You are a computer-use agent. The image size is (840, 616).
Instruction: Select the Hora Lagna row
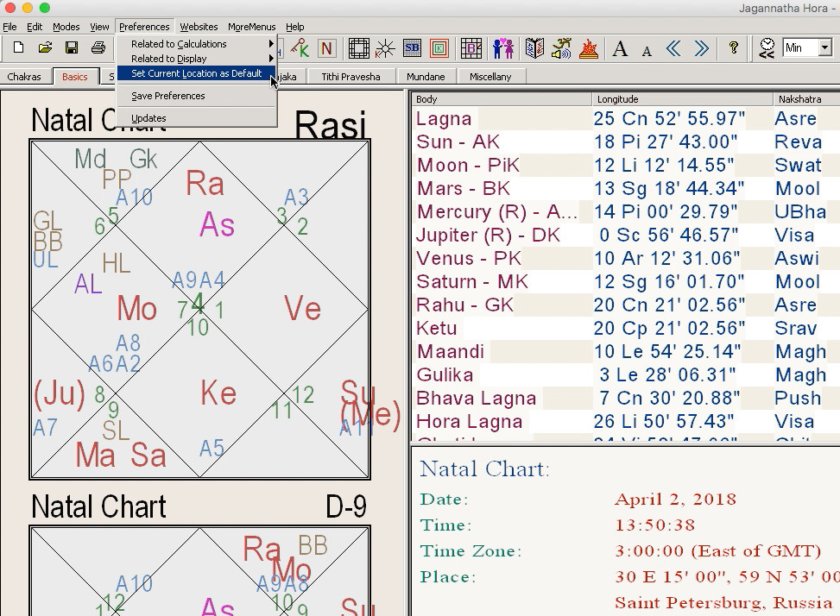(x=626, y=421)
